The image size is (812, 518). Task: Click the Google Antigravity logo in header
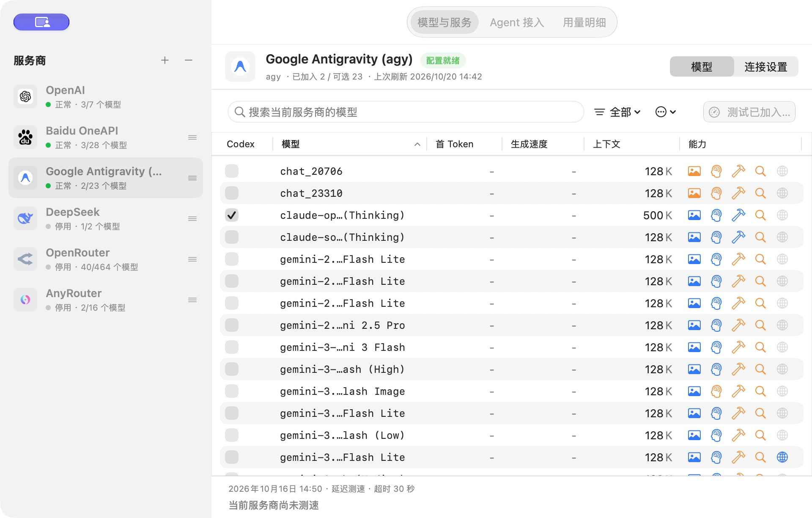coord(240,66)
